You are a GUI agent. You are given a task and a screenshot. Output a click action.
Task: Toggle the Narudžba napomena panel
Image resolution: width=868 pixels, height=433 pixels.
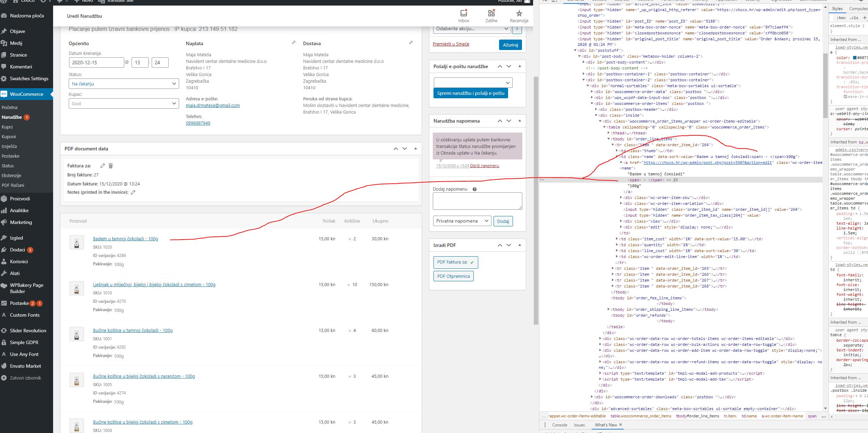520,121
